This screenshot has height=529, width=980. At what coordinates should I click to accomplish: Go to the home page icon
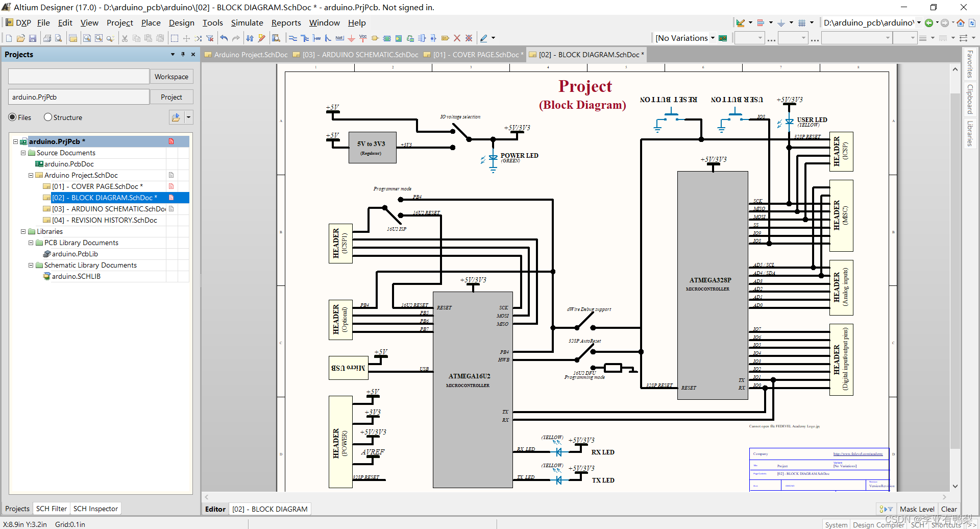961,23
